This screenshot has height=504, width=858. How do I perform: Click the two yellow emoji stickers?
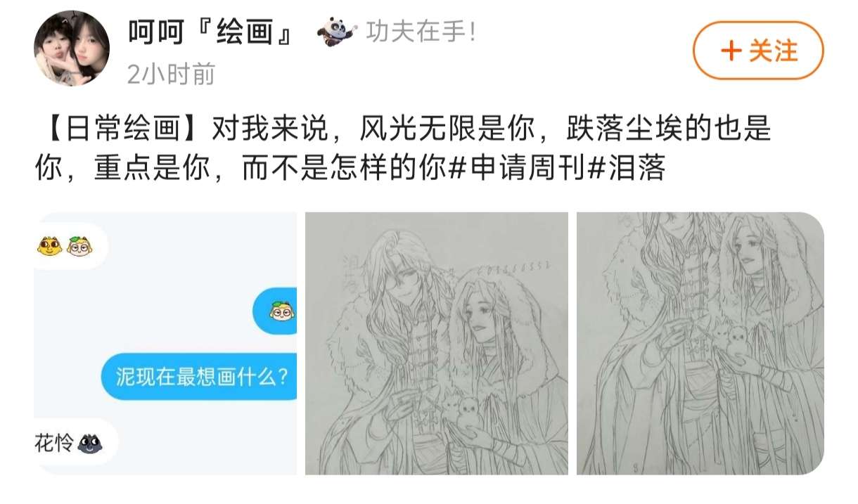tap(65, 246)
